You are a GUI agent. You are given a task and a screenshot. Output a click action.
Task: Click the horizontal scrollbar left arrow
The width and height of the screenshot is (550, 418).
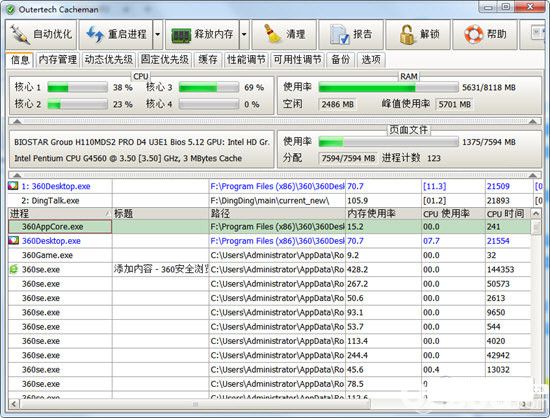14,404
